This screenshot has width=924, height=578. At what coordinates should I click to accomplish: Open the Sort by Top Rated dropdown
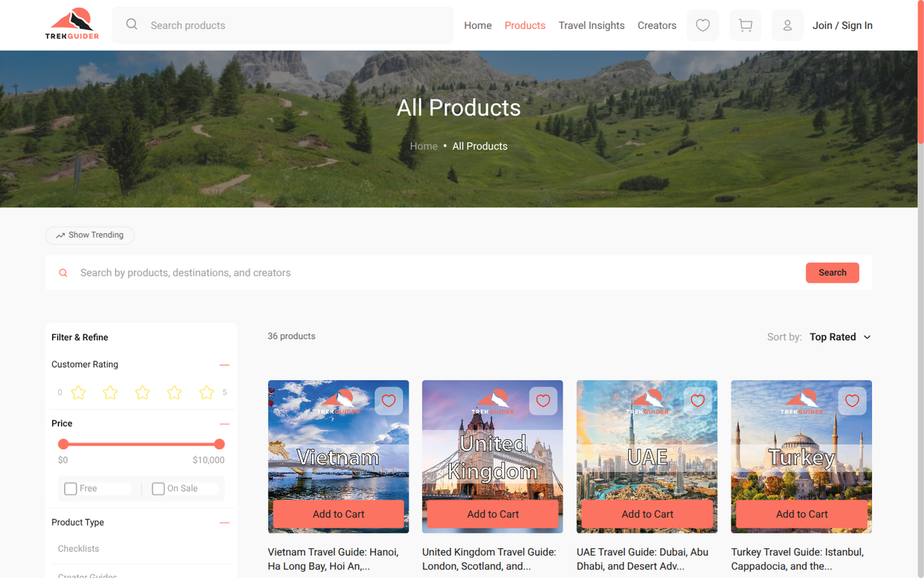coord(840,337)
